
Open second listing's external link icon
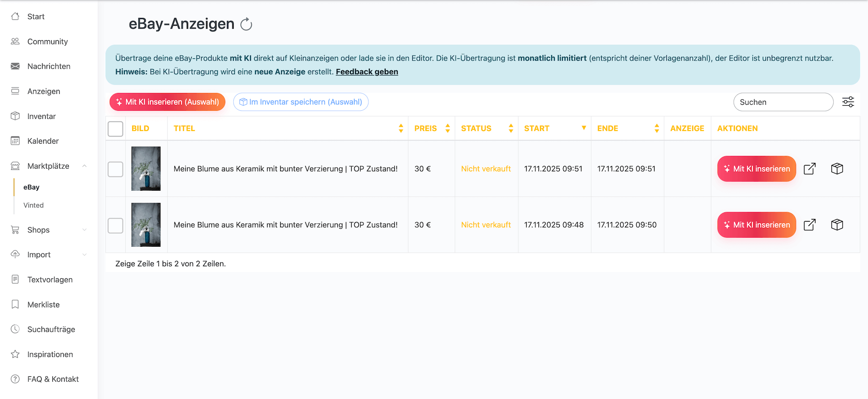(809, 225)
